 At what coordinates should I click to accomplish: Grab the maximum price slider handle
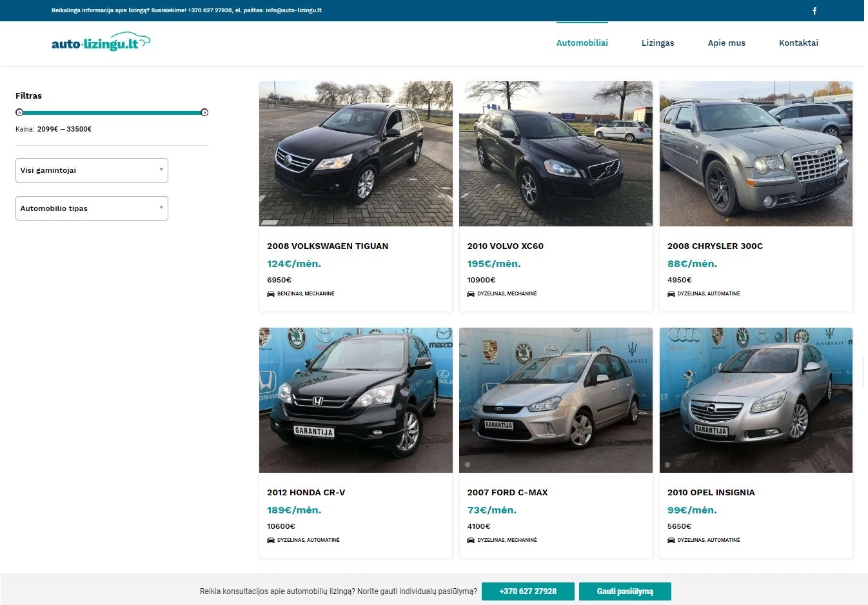204,112
